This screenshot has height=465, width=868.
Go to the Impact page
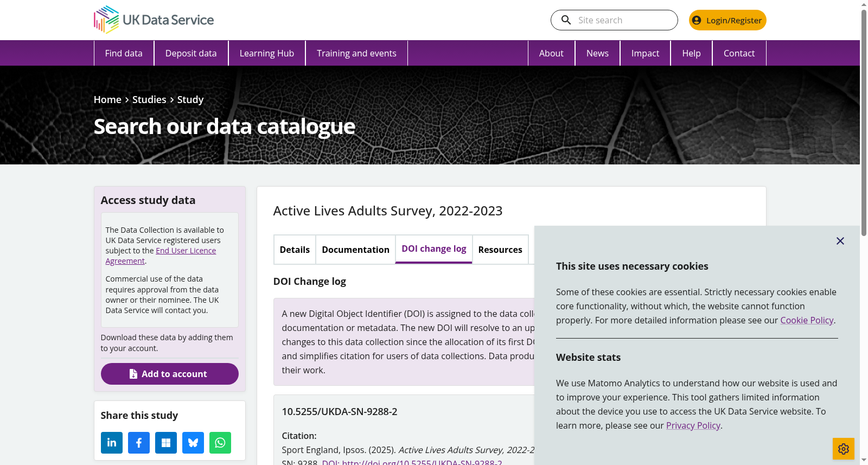645,53
